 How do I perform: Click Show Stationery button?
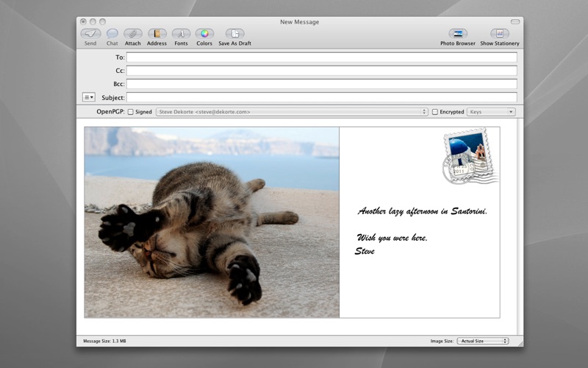tap(500, 34)
